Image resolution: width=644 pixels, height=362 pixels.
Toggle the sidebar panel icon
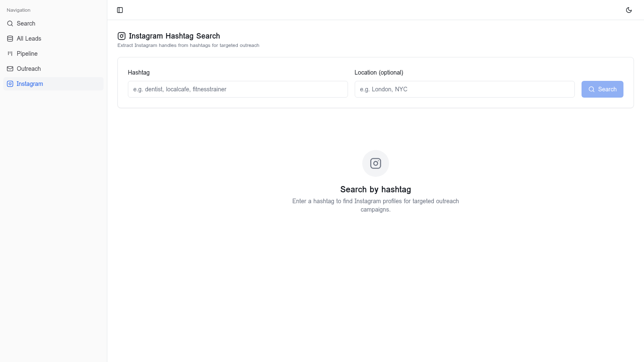click(120, 10)
